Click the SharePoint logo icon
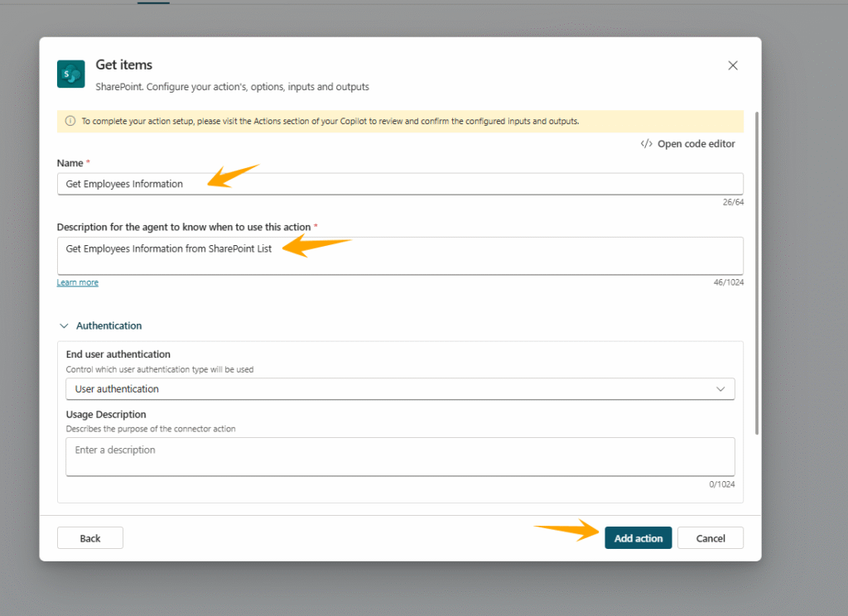The image size is (848, 616). tap(70, 74)
